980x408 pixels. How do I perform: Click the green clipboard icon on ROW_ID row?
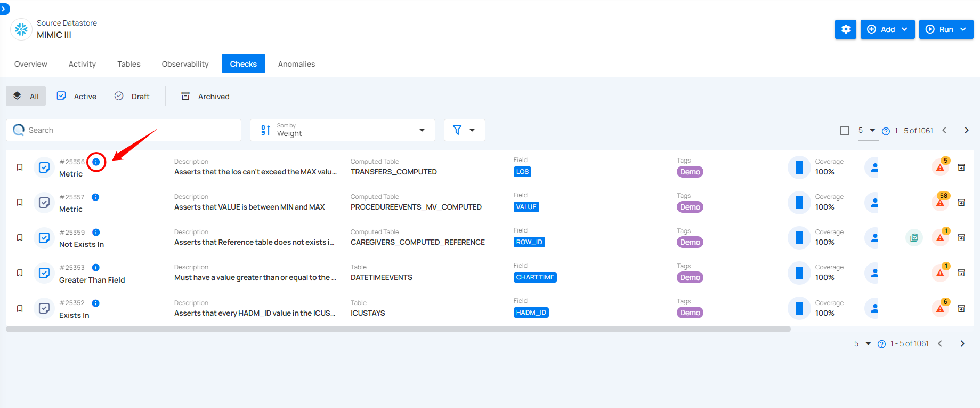(914, 238)
